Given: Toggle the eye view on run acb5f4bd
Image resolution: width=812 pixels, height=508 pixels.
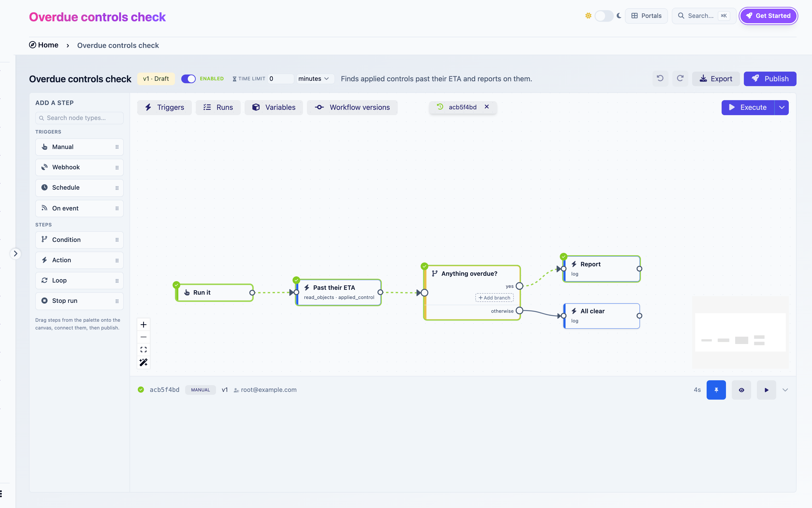Looking at the screenshot, I should pyautogui.click(x=741, y=390).
